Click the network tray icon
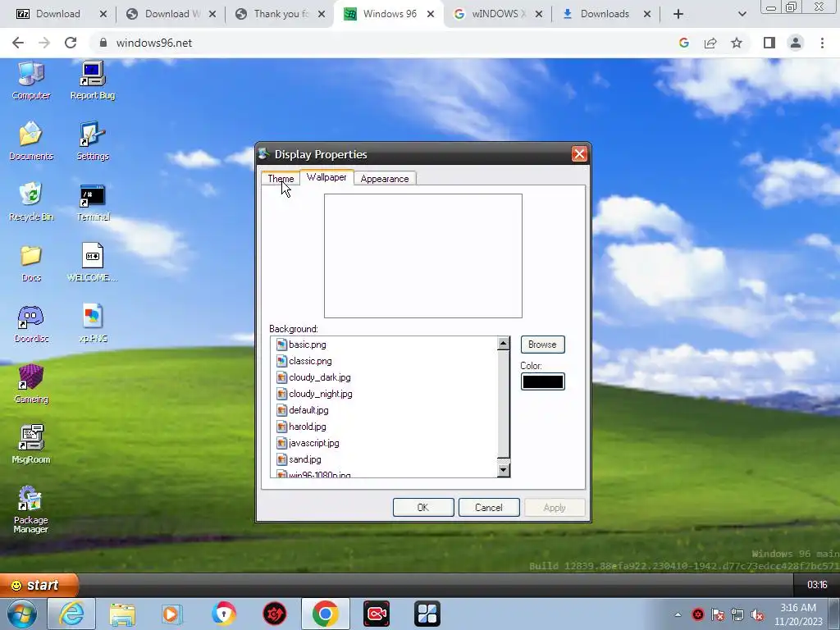 737,615
